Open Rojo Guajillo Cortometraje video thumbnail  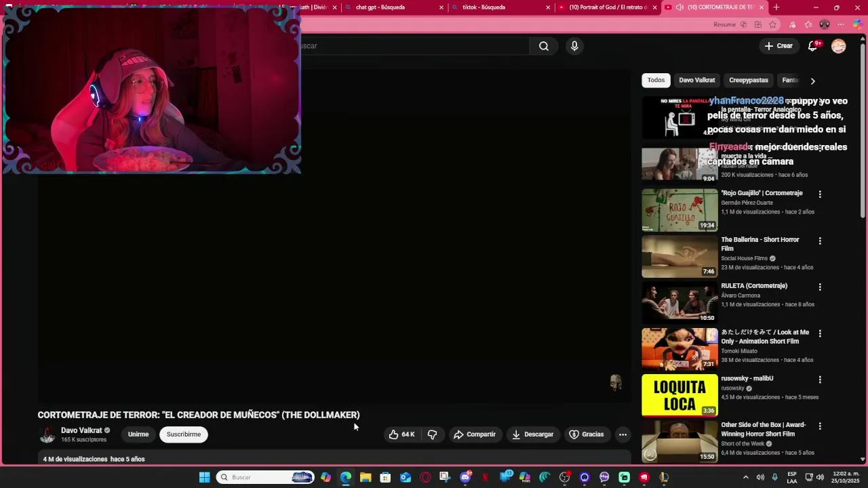pyautogui.click(x=679, y=210)
